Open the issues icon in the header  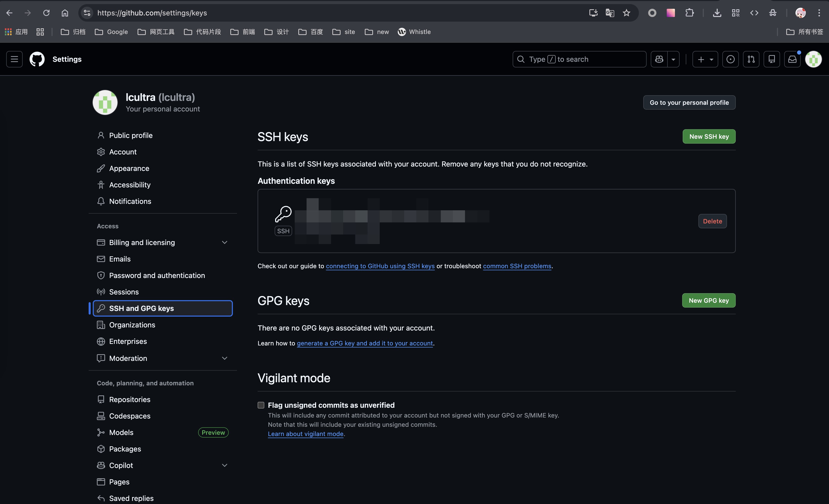pyautogui.click(x=730, y=59)
